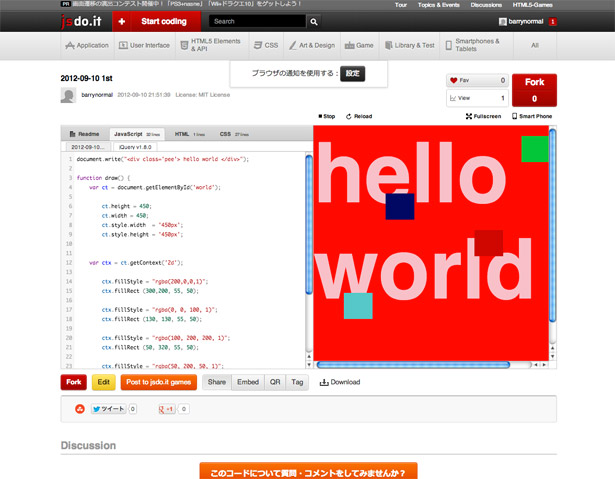Open the Readme tab
The width and height of the screenshot is (615, 479).
[x=84, y=134]
